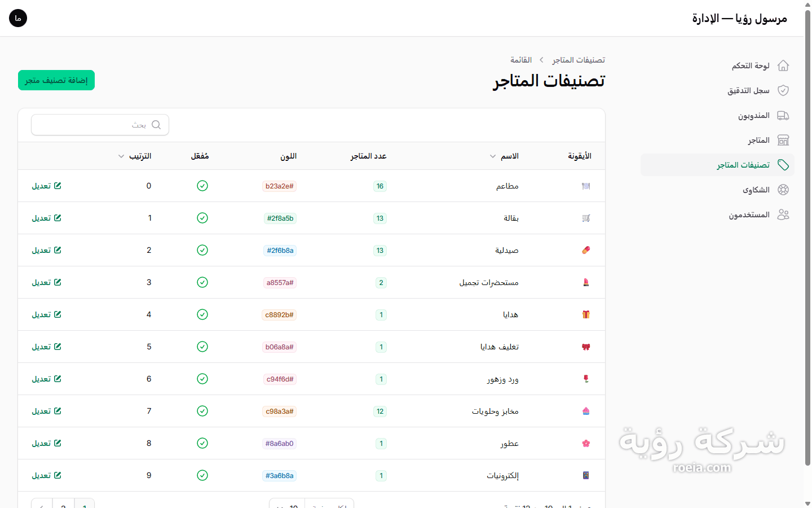Click the #3a6b8a color badge

[280, 476]
